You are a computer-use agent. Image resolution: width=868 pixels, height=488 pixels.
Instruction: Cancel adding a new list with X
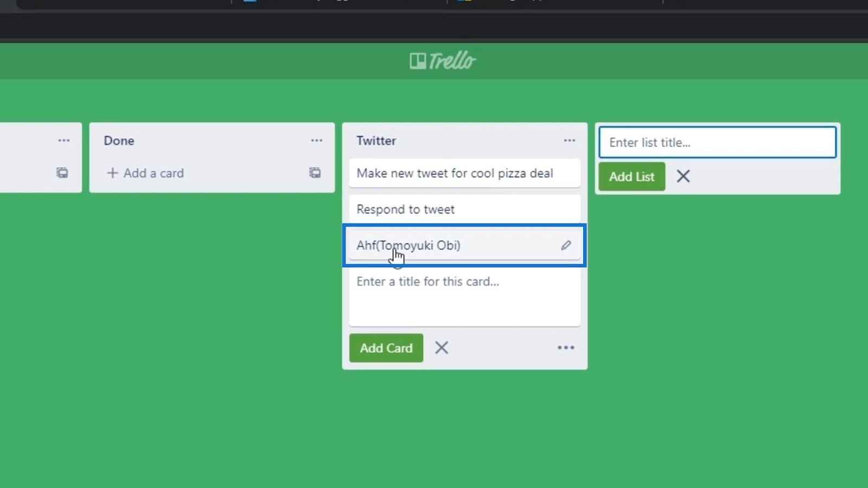point(684,176)
